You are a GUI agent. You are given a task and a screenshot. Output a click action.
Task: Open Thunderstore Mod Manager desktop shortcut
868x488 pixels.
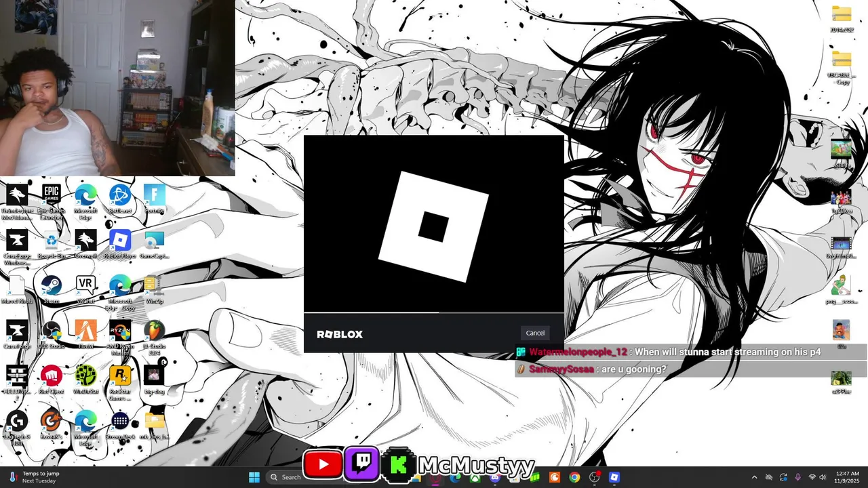[x=17, y=202]
